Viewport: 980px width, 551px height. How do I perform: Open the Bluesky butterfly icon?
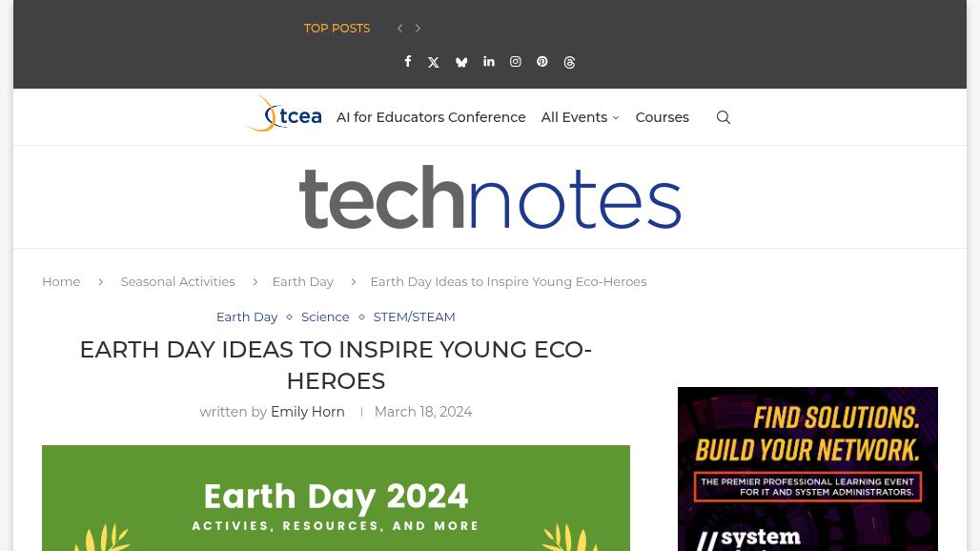pos(461,62)
